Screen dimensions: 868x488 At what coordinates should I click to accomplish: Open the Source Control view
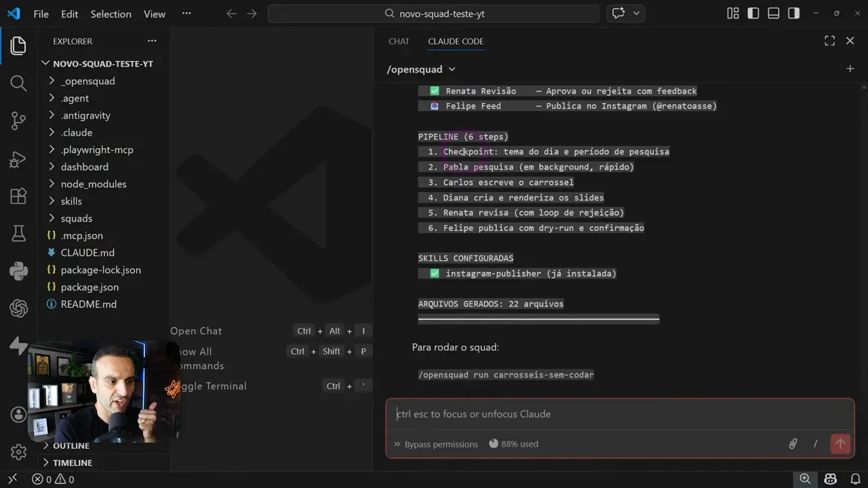(18, 121)
